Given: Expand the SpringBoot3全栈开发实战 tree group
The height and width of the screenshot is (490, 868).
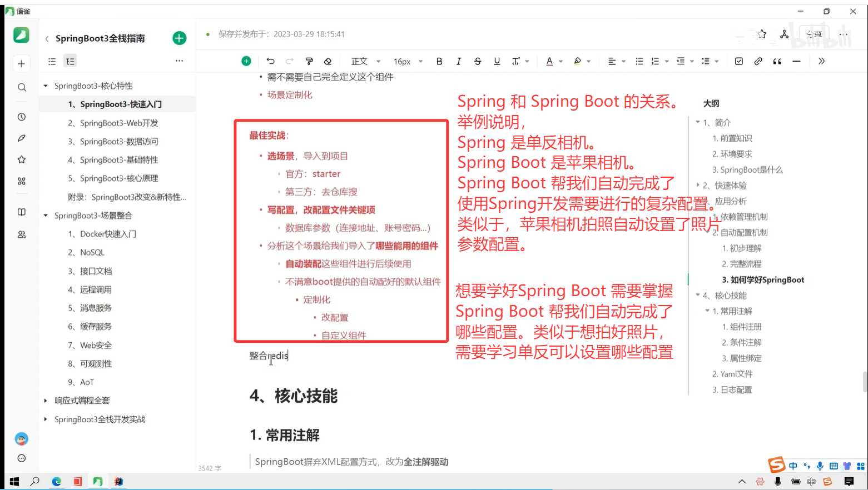Looking at the screenshot, I should click(x=46, y=419).
